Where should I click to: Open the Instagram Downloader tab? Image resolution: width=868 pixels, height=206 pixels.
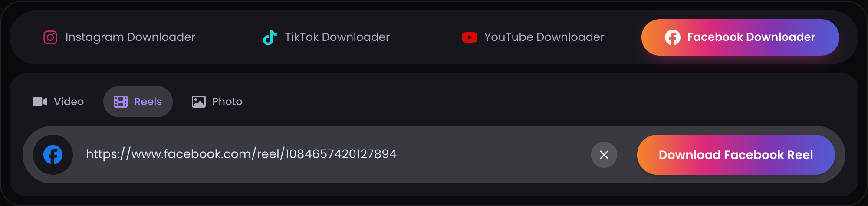coord(119,37)
